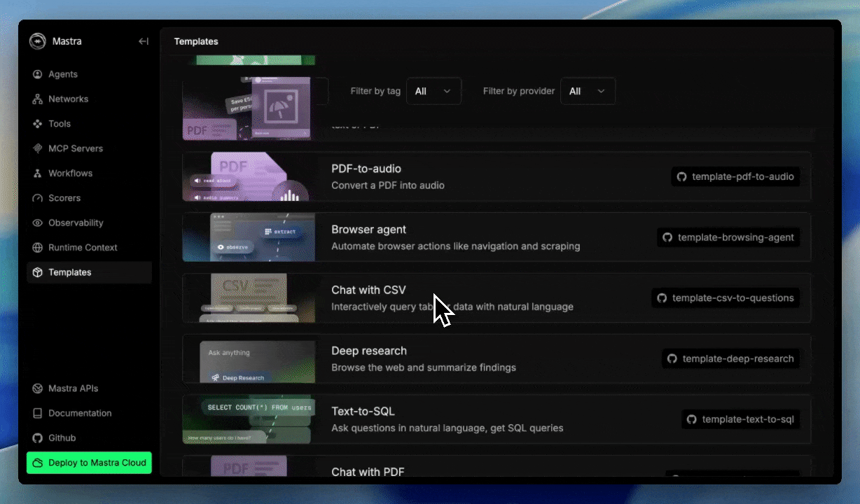The image size is (860, 504).
Task: Click the Runtime Context globe icon
Action: [38, 248]
